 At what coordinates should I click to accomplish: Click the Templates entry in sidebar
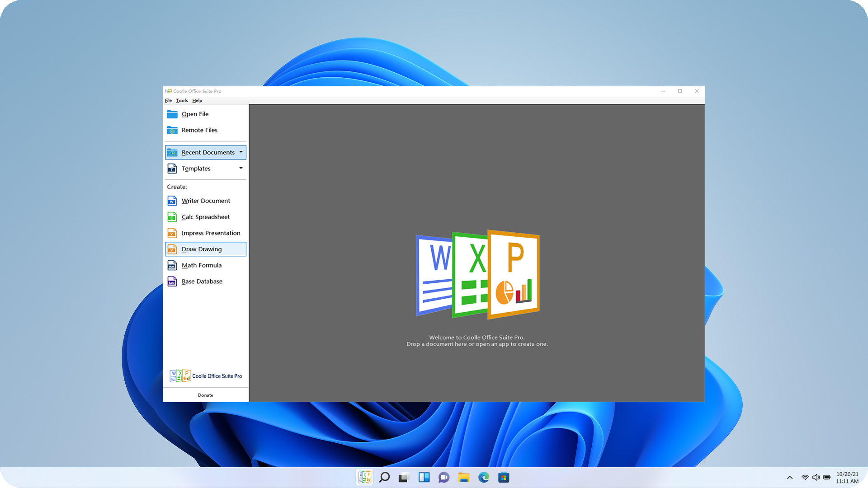(196, 168)
